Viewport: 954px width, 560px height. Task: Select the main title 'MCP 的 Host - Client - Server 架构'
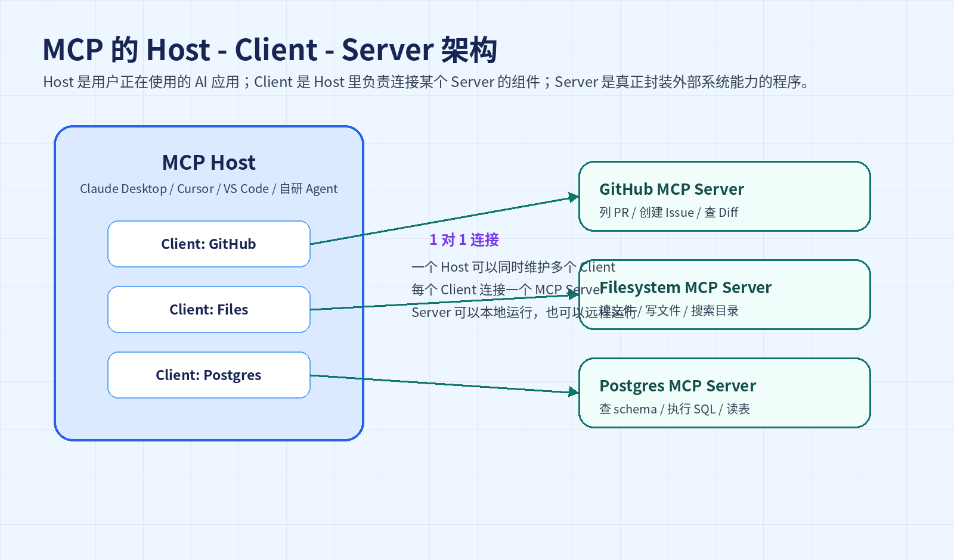coord(270,49)
